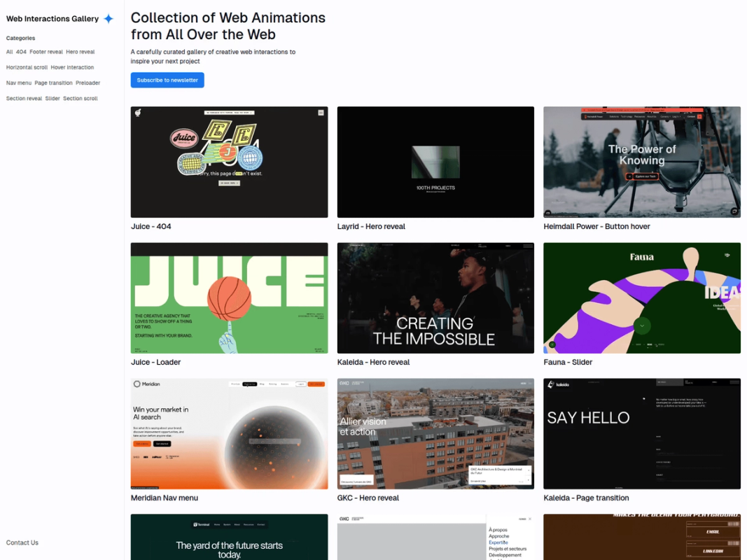Click the 'GKC - Hero reveal' title
Viewport: 747px width, 560px height.
coord(368,498)
